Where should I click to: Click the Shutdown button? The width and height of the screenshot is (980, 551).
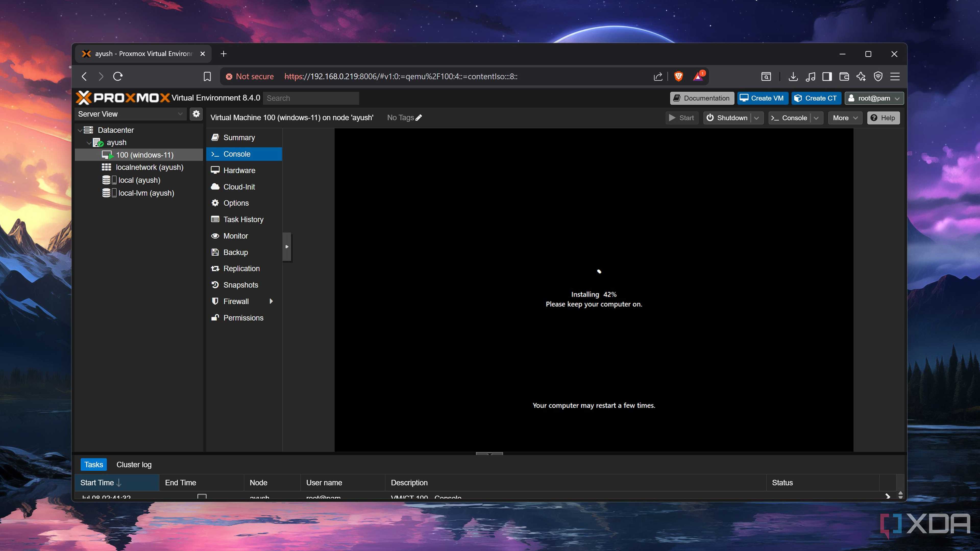(727, 118)
